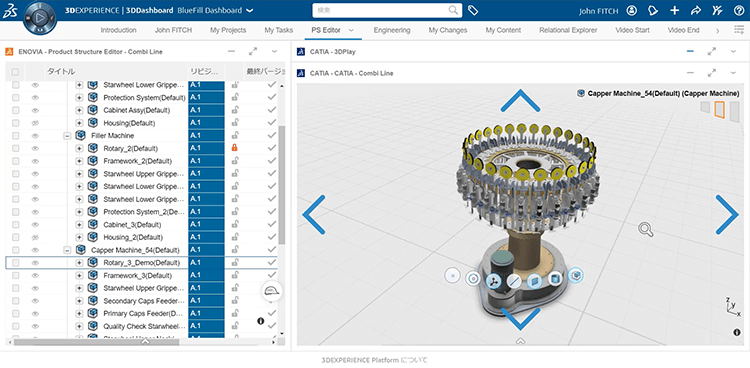Click the tabs overflow arrow after Video End
This screenshot has width=750, height=368.
(717, 31)
